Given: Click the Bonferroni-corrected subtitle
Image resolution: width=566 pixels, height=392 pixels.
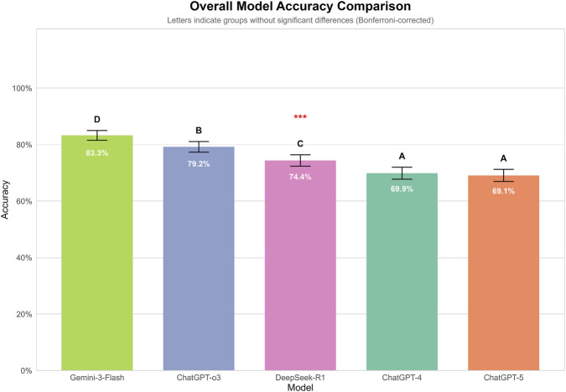Looking at the screenshot, I should point(300,20).
